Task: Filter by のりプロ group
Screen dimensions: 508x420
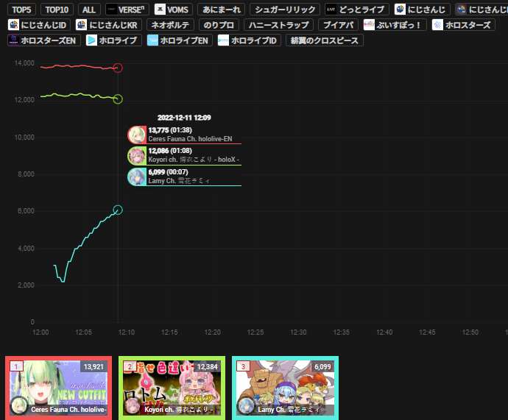Action: 219,25
